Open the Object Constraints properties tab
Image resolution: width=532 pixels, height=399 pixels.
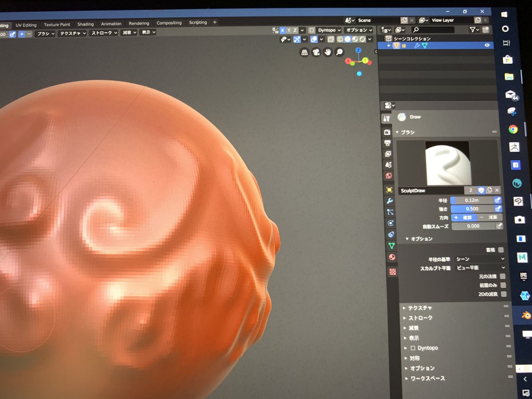[x=391, y=234]
